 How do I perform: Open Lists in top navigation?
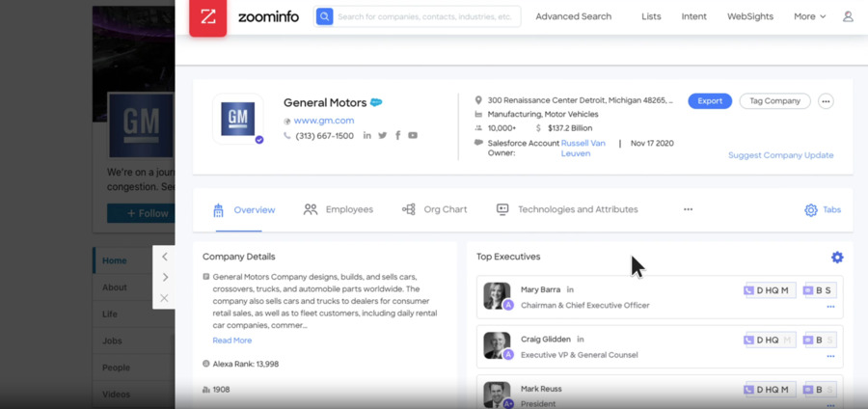point(651,16)
